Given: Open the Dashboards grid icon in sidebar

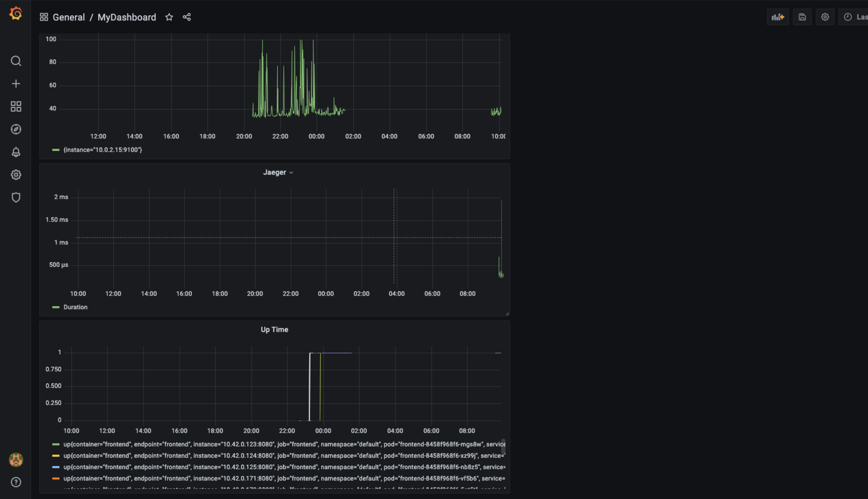Looking at the screenshot, I should click(x=16, y=106).
